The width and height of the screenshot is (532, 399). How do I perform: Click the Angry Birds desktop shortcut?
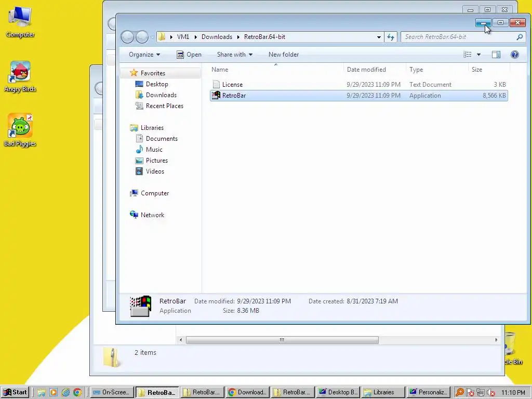pos(20,77)
